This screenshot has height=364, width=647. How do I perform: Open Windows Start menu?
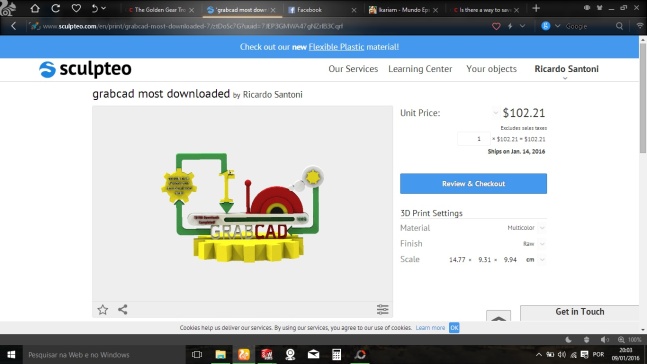[x=11, y=355]
